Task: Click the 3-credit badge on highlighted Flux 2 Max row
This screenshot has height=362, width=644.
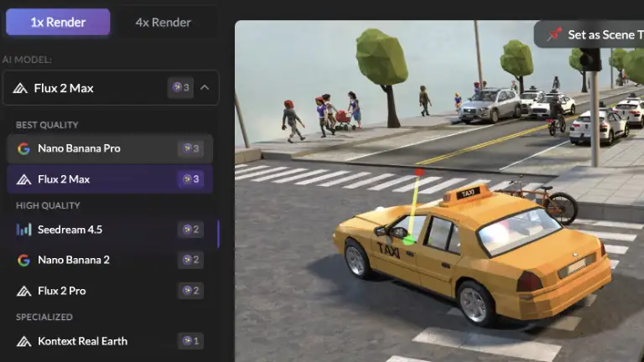Action: tap(190, 179)
